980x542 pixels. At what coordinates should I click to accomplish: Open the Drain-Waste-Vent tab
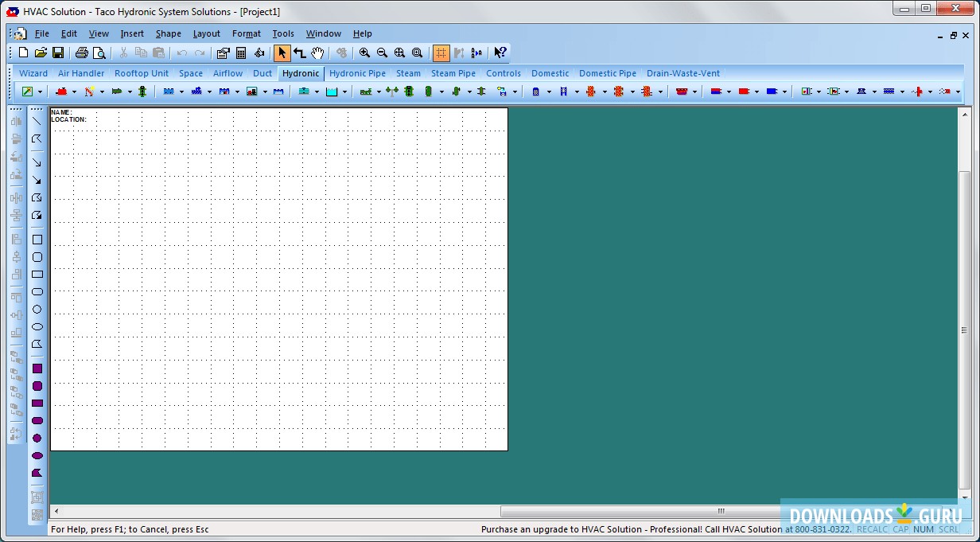(682, 73)
